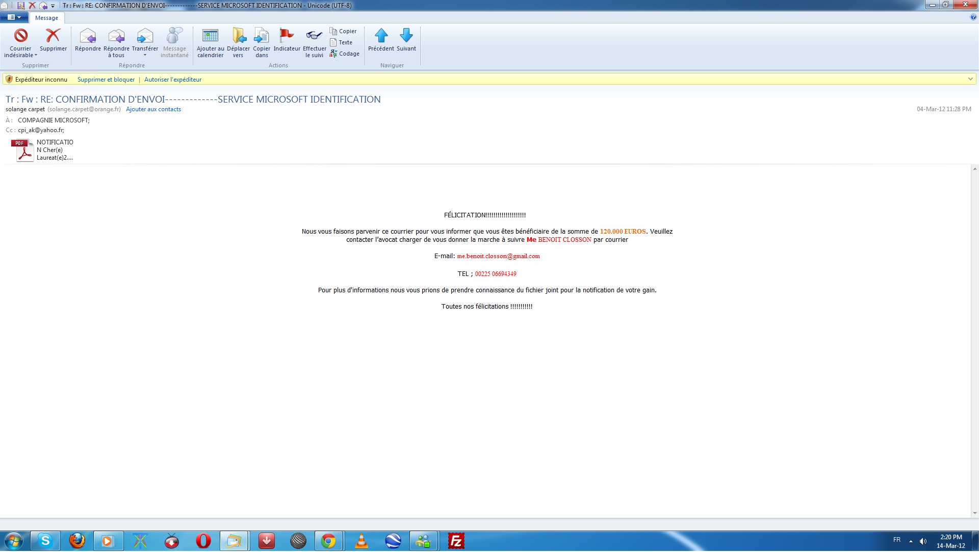This screenshot has height=552, width=980.
Task: Click Répondre à tous icon
Action: tap(116, 36)
